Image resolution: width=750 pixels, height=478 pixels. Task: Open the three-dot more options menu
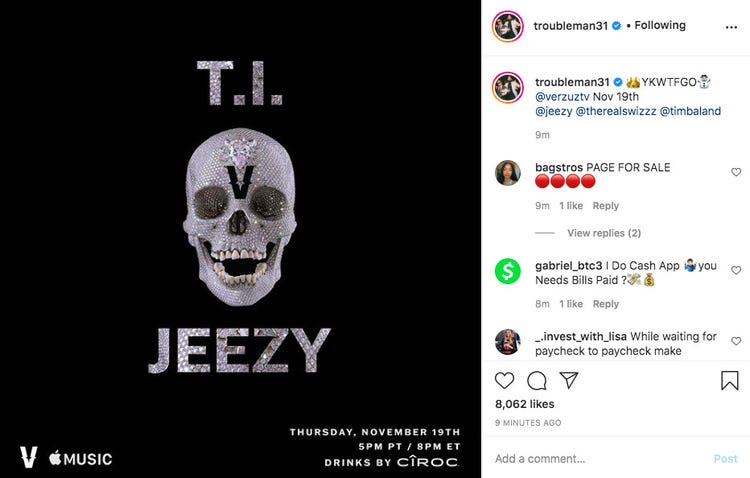click(731, 27)
